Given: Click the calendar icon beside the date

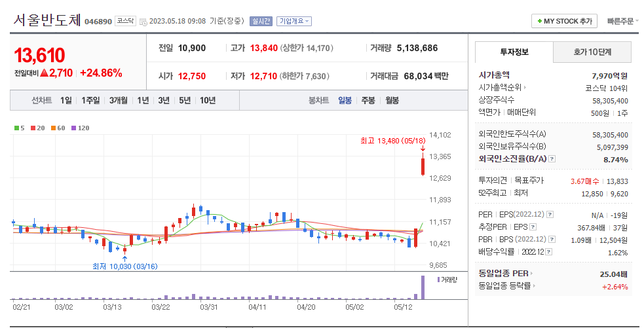Looking at the screenshot, I should pos(143,22).
